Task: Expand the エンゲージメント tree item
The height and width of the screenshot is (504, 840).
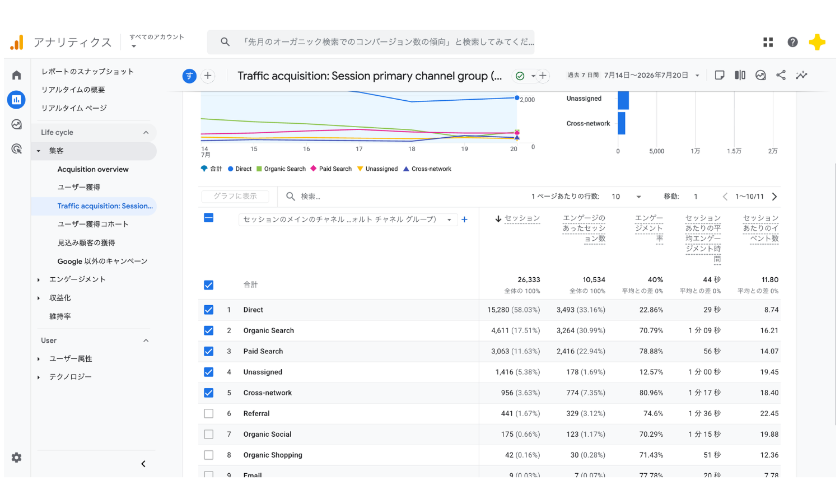Action: (x=39, y=279)
